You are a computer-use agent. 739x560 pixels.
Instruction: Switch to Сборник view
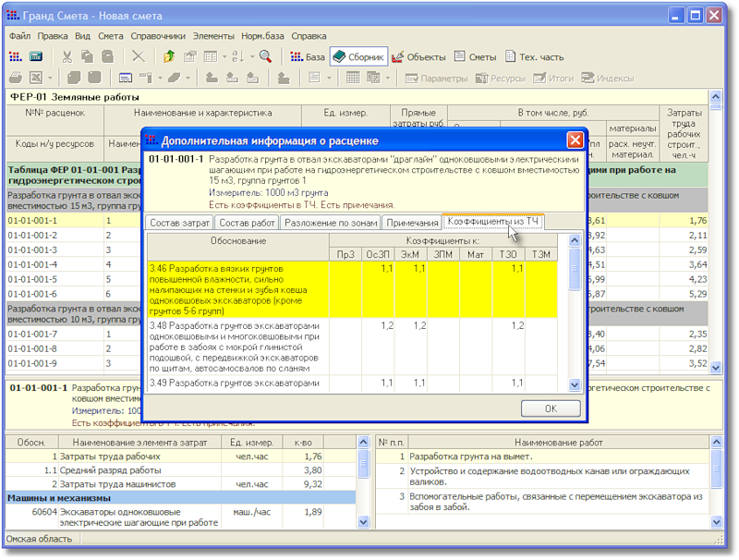tap(358, 57)
